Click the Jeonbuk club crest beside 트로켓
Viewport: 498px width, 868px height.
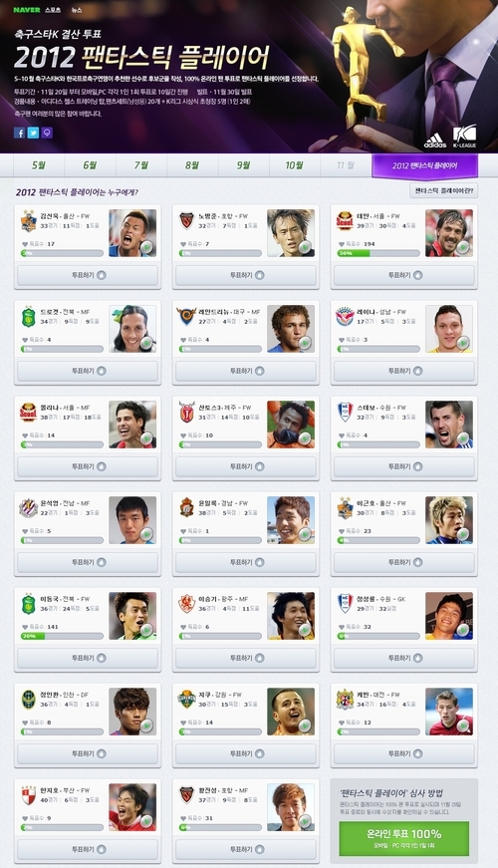[x=29, y=317]
